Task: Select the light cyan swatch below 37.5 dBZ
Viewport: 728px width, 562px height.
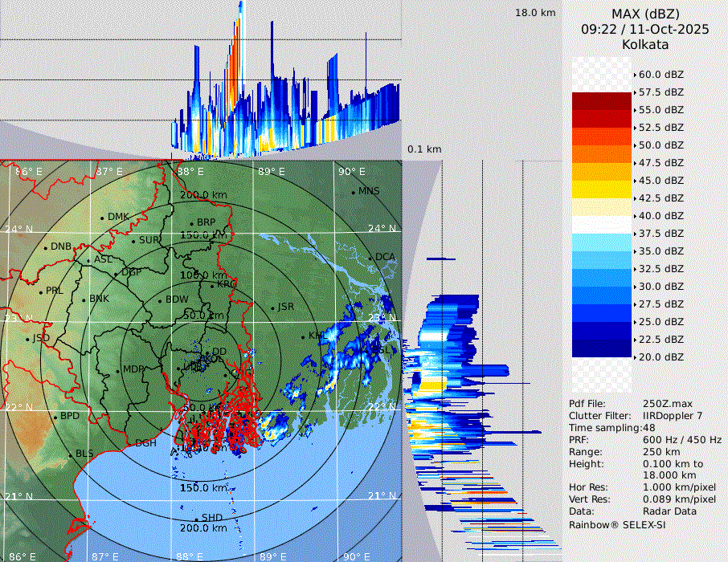Action: coord(601,242)
